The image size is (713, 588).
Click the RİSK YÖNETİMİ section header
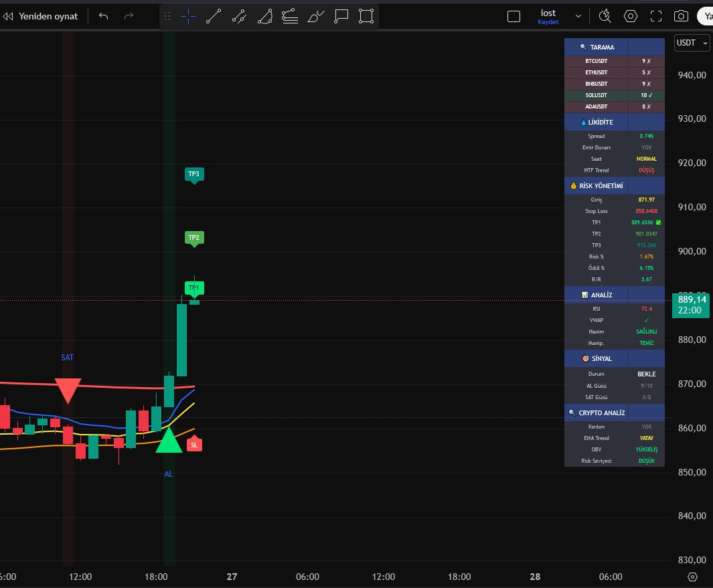coord(615,186)
